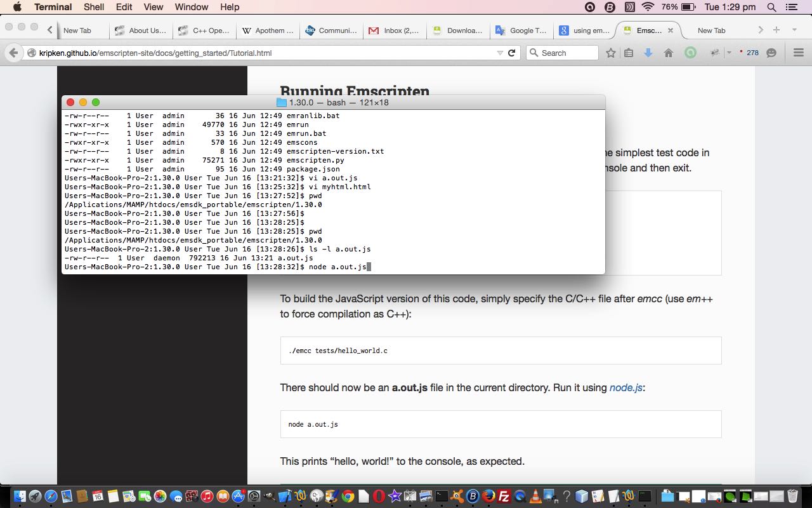This screenshot has width=812, height=508.
Task: Open a new tab with the plus button
Action: (x=776, y=30)
